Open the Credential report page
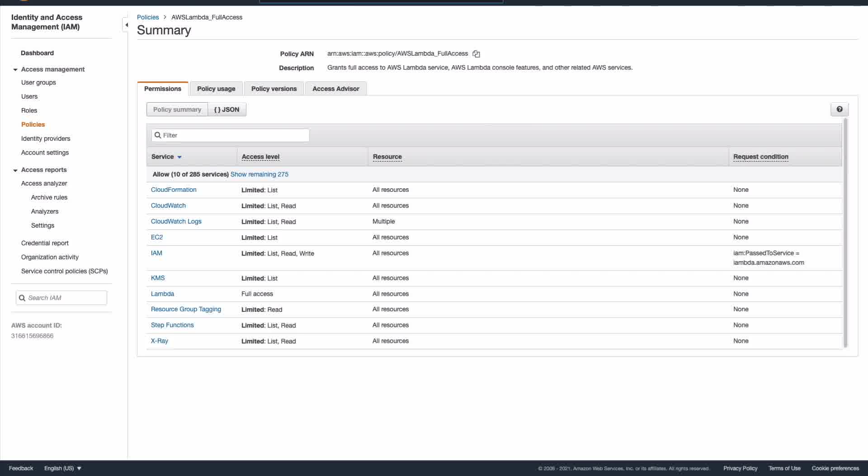 45,243
